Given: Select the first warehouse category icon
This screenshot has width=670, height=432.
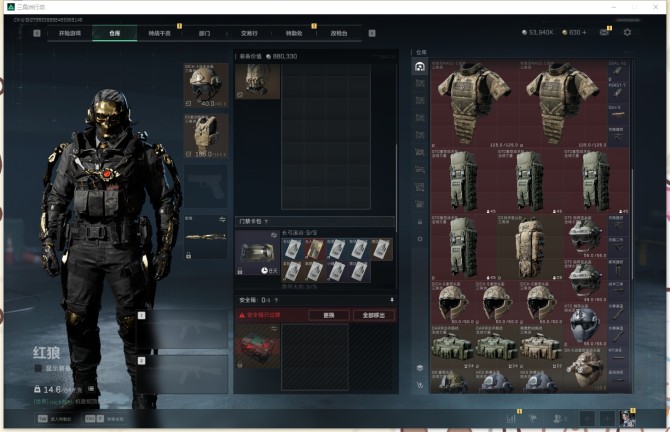Looking at the screenshot, I should pos(420,66).
